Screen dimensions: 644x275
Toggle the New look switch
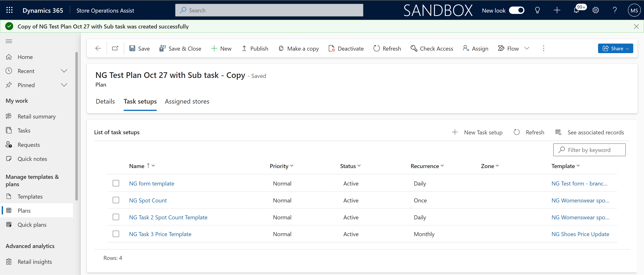(x=517, y=10)
